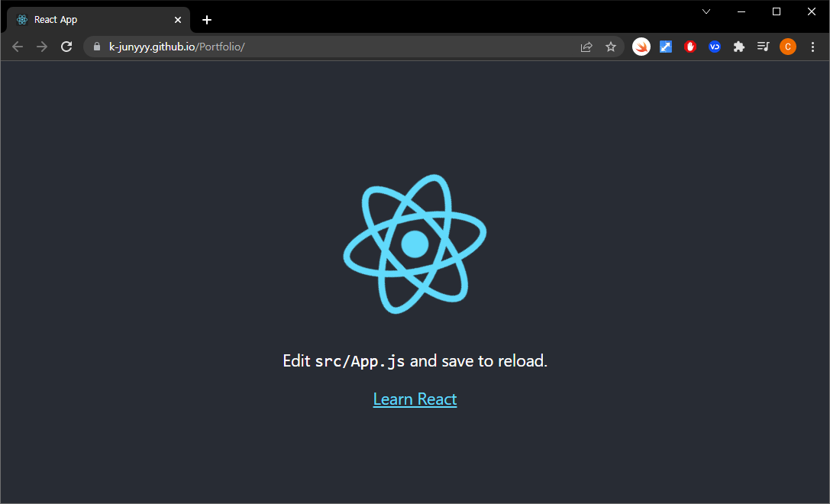The height and width of the screenshot is (504, 830).
Task: Select the React App tab
Action: [98, 20]
